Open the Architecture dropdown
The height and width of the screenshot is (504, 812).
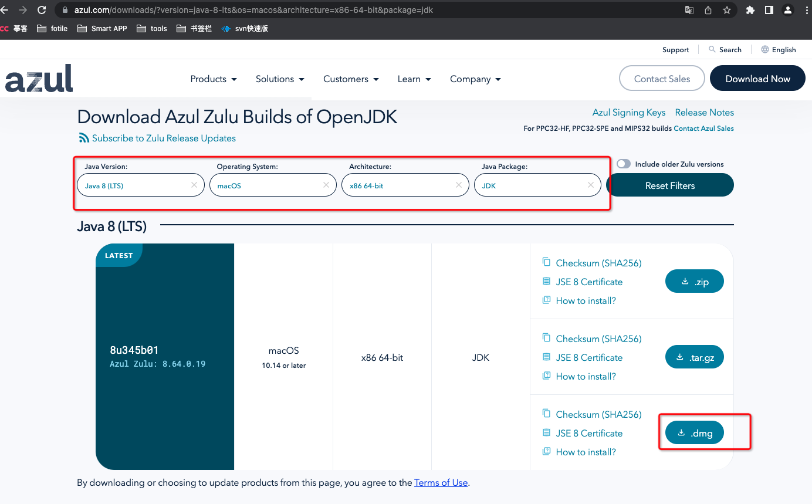point(405,185)
